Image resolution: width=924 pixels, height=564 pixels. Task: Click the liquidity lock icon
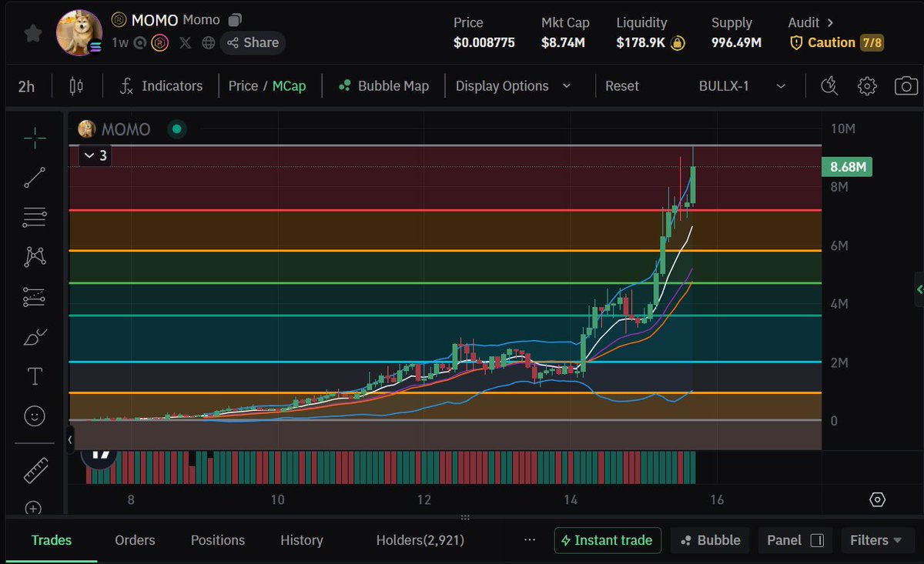pos(678,43)
